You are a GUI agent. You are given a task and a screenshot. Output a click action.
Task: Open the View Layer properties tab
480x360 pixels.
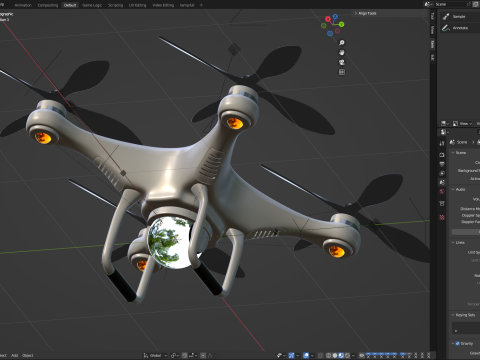(442, 173)
